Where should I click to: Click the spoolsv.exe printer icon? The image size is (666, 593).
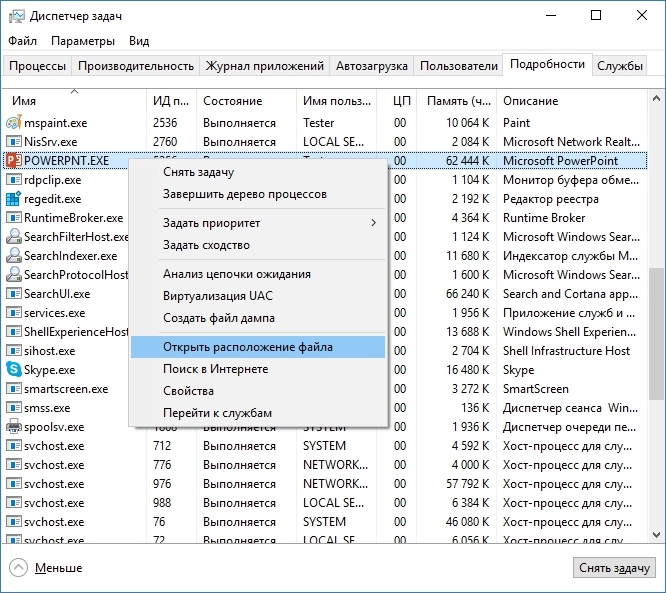click(14, 426)
